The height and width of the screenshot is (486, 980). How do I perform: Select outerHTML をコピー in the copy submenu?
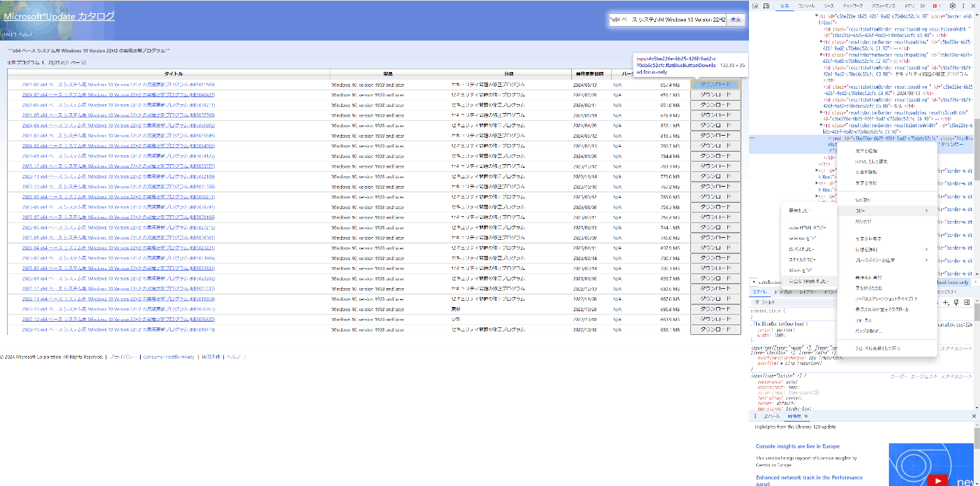pyautogui.click(x=808, y=227)
